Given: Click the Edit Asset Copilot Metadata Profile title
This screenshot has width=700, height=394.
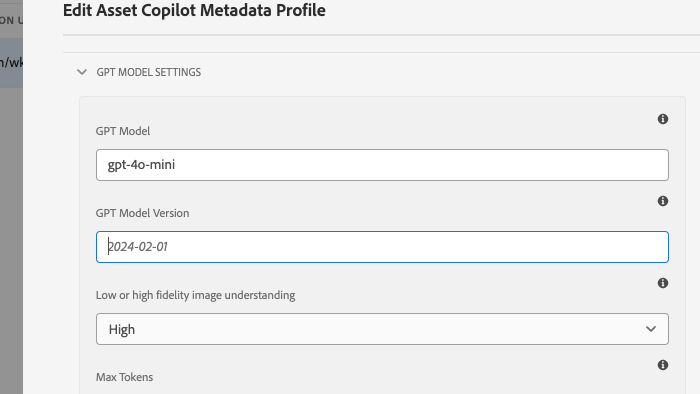Looking at the screenshot, I should (x=194, y=10).
